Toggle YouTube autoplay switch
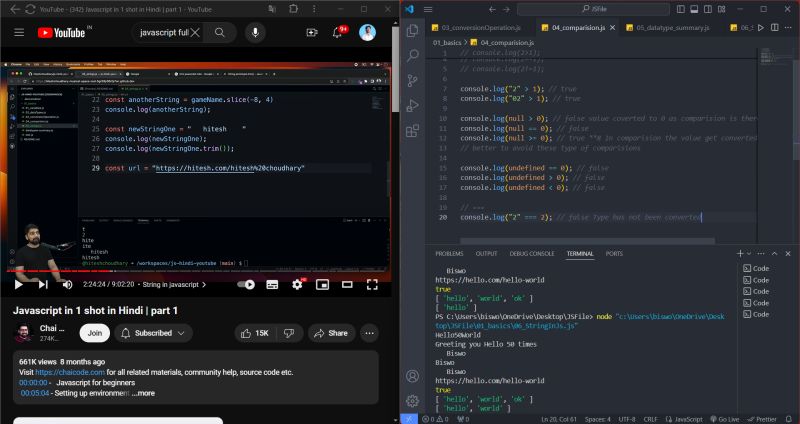800x424 pixels. 247,284
